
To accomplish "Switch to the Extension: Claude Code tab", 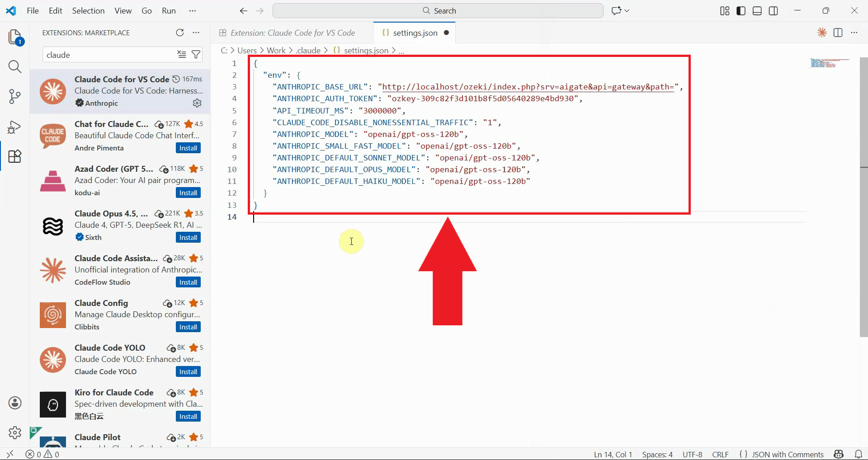I will coord(292,33).
